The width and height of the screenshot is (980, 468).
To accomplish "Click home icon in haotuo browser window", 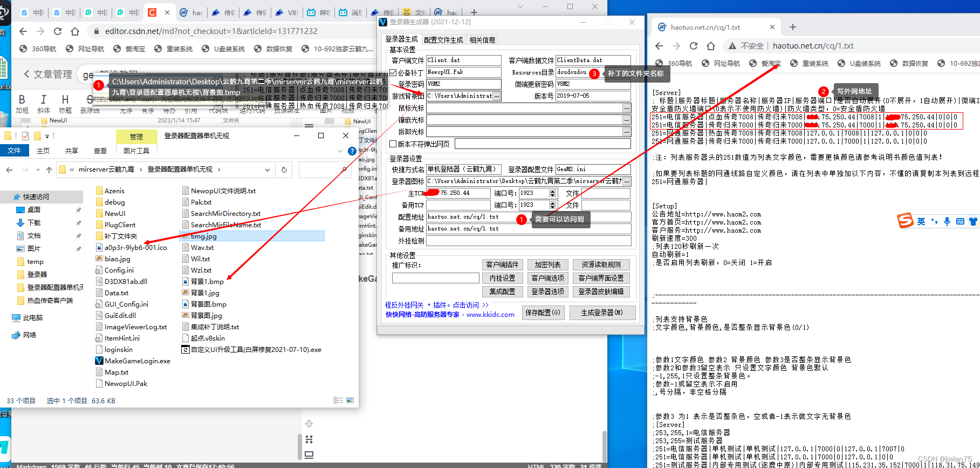I will 711,46.
